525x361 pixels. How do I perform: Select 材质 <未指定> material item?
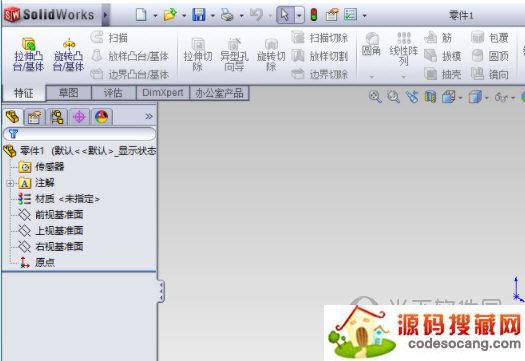point(59,199)
